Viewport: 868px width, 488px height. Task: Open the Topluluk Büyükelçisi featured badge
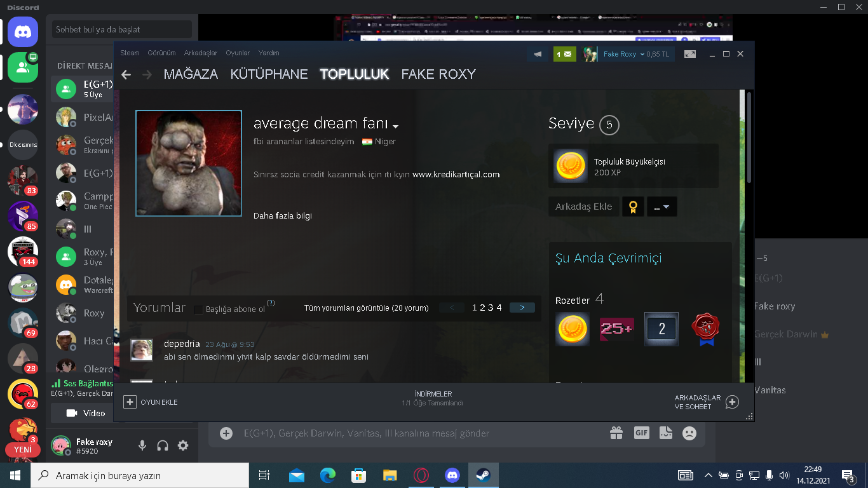click(x=633, y=166)
